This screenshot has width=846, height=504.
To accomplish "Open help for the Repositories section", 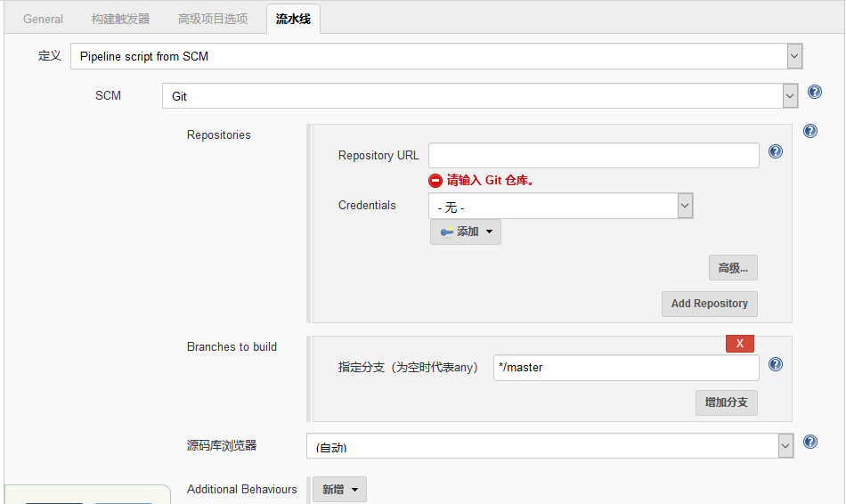I will (x=809, y=131).
